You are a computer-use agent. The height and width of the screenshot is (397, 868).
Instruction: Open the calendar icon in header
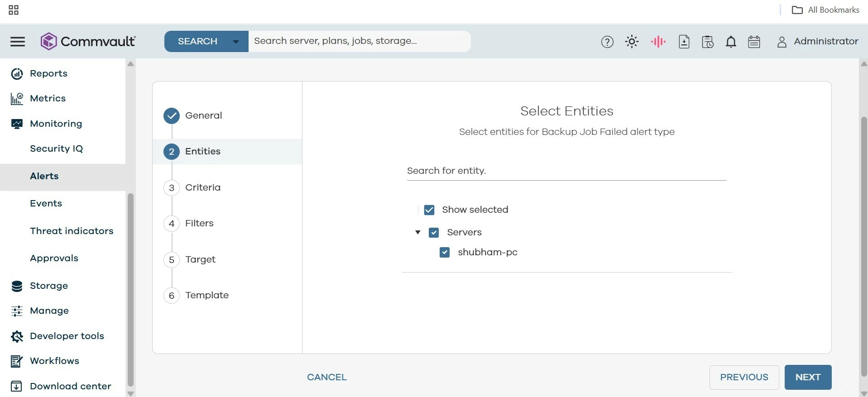pos(754,42)
